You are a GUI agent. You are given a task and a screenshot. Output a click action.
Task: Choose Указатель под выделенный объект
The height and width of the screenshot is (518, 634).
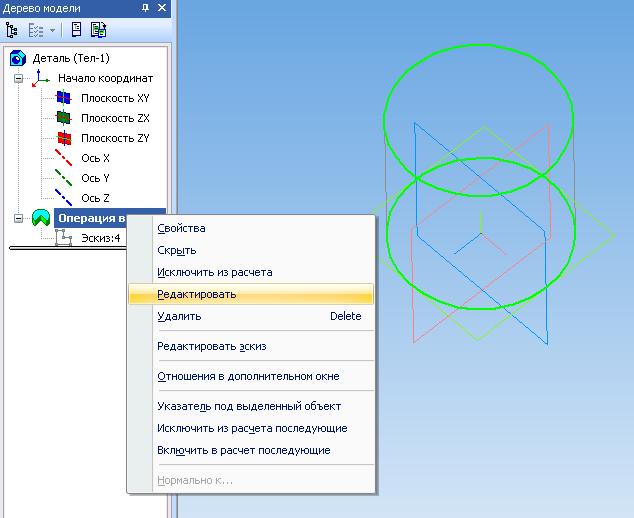[x=251, y=406]
